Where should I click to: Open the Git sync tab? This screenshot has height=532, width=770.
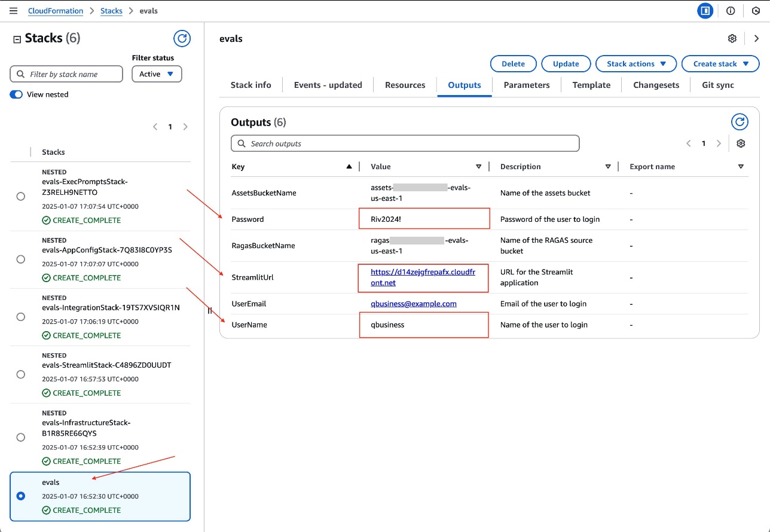pos(718,85)
